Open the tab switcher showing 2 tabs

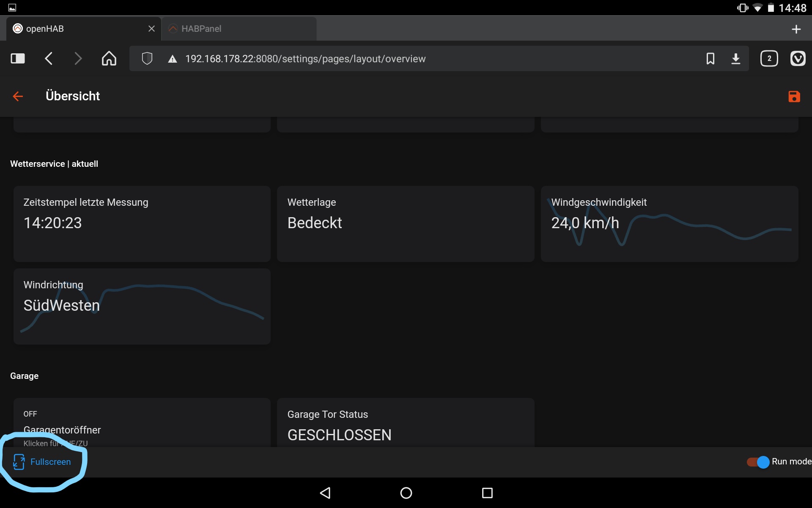point(769,58)
